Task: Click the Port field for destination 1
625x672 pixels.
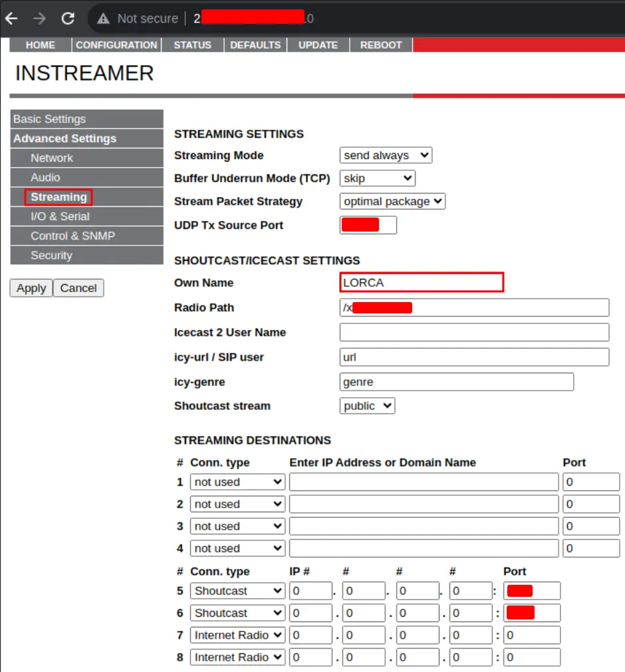Action: (x=591, y=482)
